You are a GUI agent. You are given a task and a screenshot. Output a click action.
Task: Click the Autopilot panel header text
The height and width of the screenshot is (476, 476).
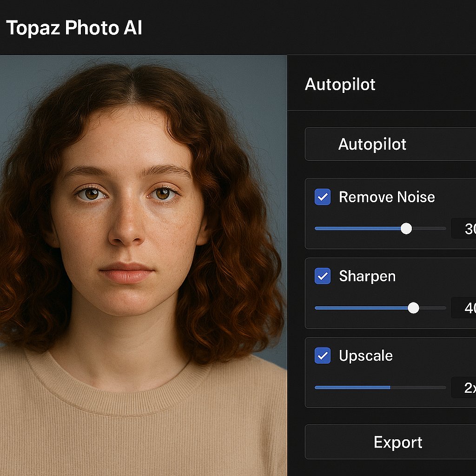pyautogui.click(x=340, y=84)
